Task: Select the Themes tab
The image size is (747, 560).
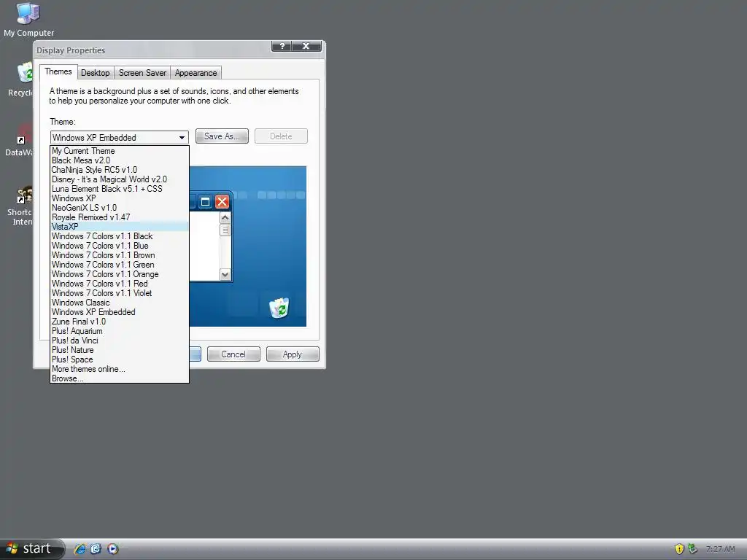Action: click(x=58, y=71)
